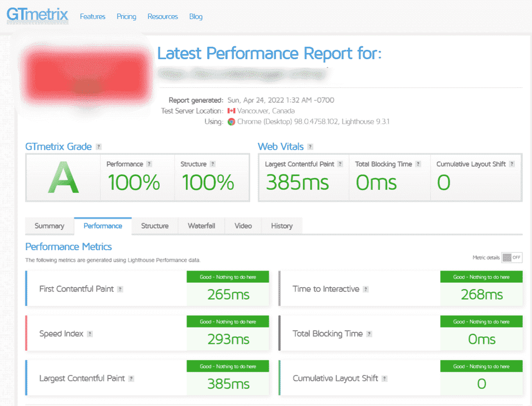Screen dimensions: 532x406
Task: Click the Latest Performance Report for heading
Action: tap(270, 53)
